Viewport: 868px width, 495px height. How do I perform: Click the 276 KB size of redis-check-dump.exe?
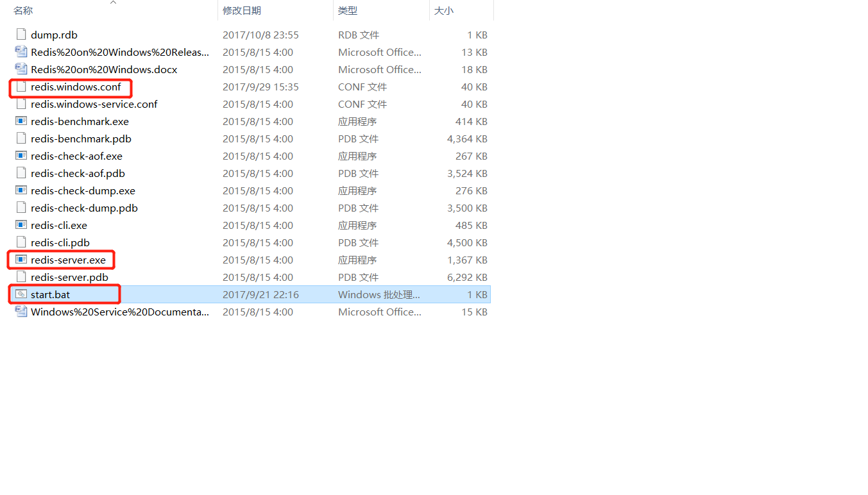tap(472, 190)
